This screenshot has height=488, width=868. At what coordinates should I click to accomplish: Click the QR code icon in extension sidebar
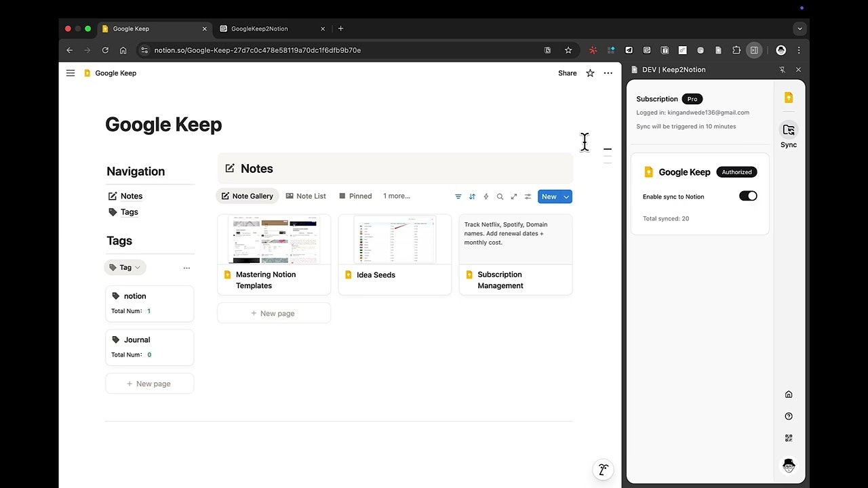pyautogui.click(x=788, y=437)
